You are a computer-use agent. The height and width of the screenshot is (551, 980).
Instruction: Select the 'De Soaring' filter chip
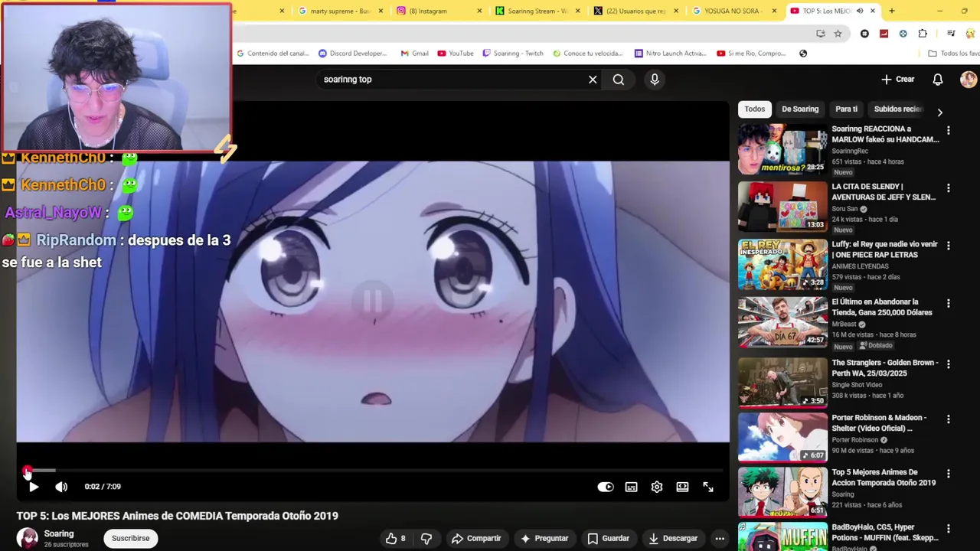tap(800, 109)
